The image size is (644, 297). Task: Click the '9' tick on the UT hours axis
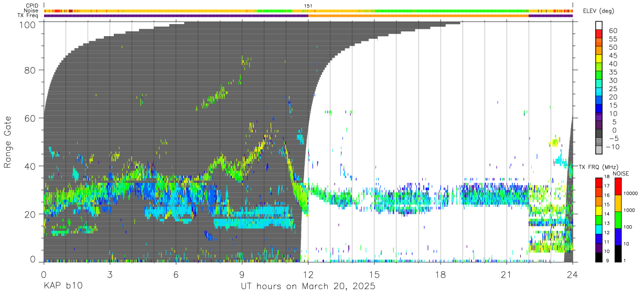242,274
